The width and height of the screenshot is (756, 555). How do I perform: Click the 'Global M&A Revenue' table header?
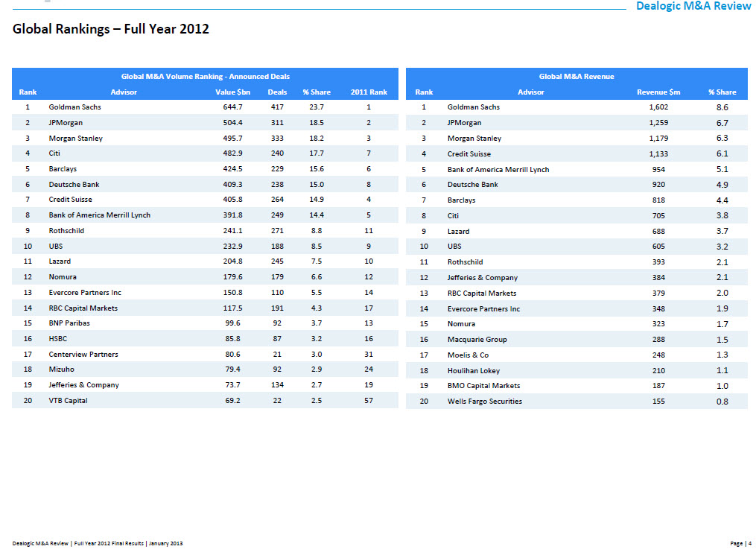tap(576, 76)
